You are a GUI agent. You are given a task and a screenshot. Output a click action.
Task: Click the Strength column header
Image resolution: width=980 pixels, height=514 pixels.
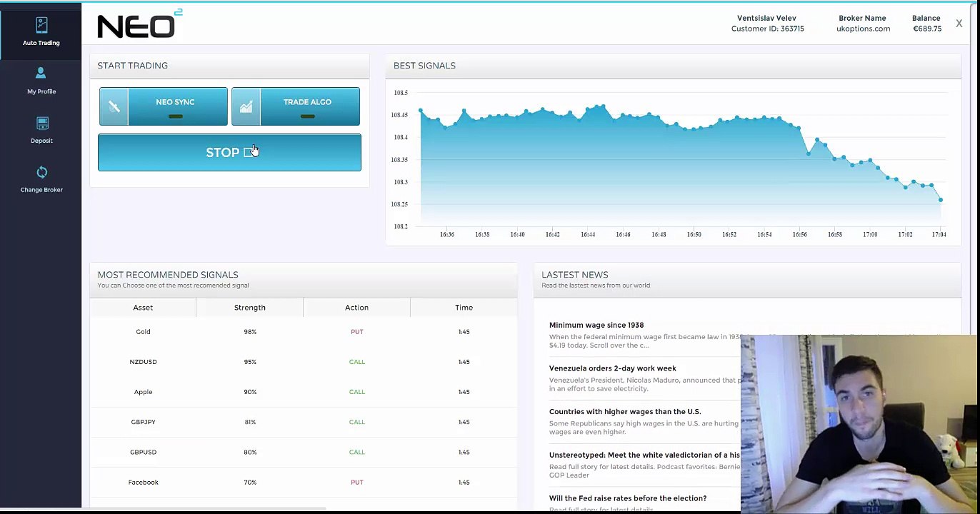click(250, 308)
